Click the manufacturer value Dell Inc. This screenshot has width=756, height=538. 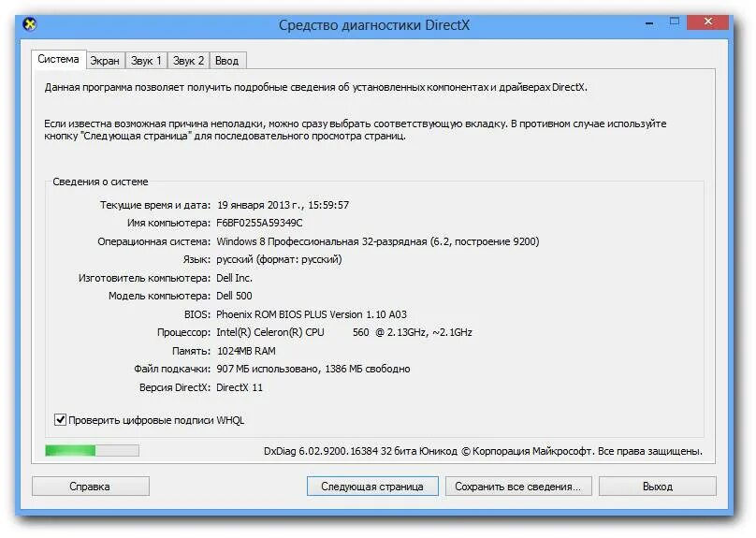click(234, 278)
